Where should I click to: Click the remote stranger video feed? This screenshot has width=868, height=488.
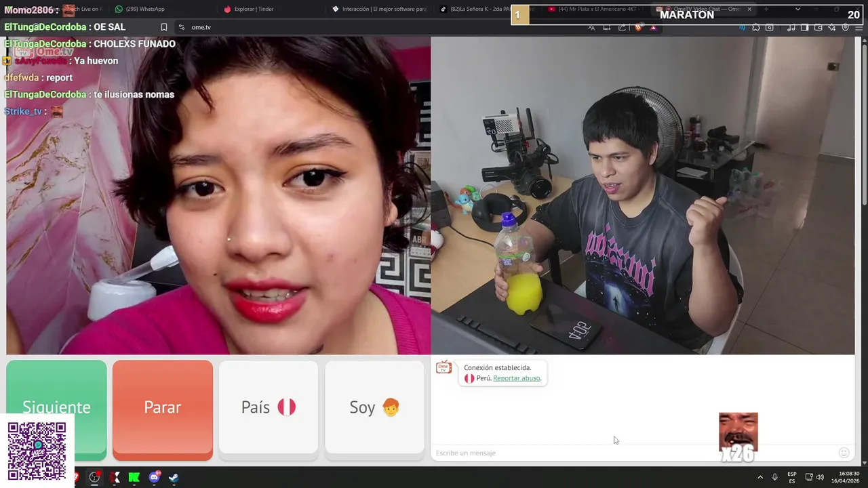[218, 195]
